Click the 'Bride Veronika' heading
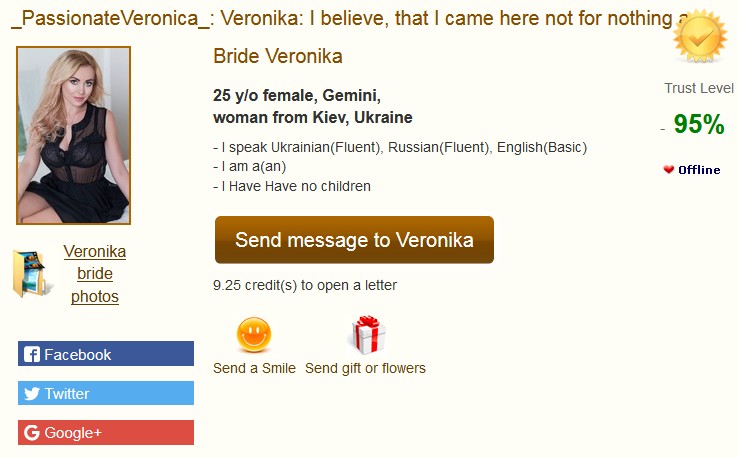 coord(278,56)
